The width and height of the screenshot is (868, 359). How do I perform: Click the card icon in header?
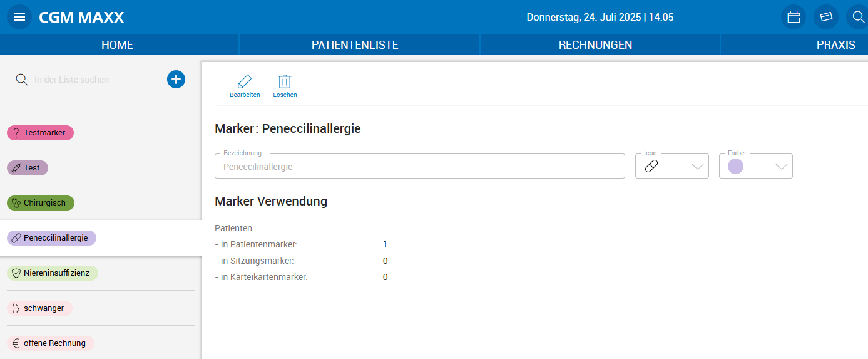(826, 17)
